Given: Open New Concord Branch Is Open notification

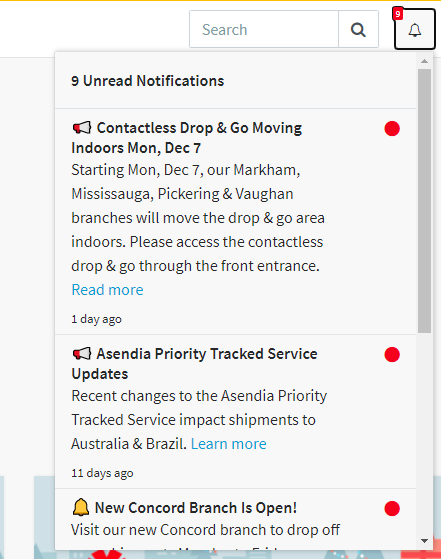Looking at the screenshot, I should coord(196,508).
